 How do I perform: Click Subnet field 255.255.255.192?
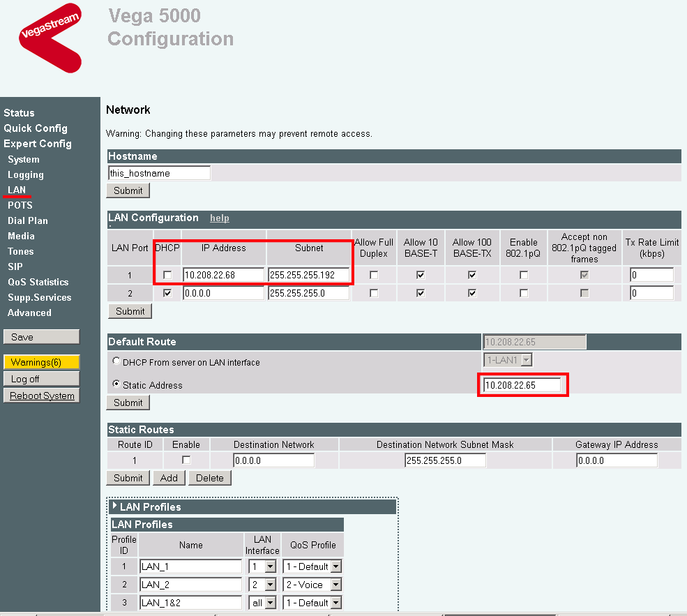coord(308,275)
